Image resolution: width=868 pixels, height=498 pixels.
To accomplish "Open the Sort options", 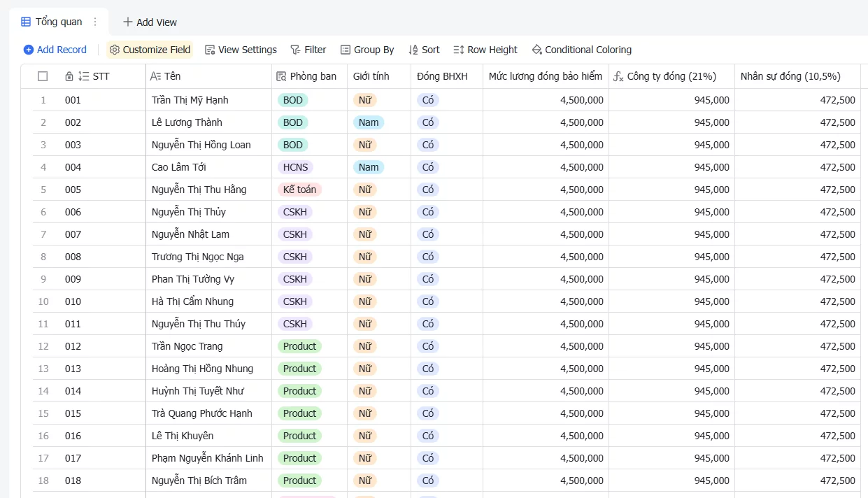I will [424, 50].
